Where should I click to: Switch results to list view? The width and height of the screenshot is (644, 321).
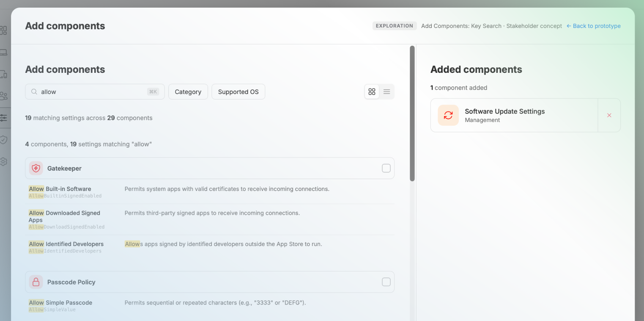387,91
